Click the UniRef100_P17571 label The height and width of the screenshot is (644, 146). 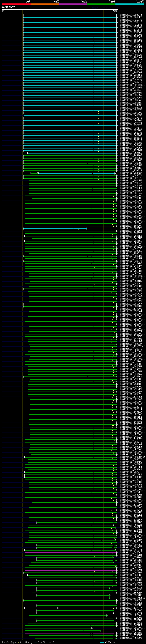131,118
